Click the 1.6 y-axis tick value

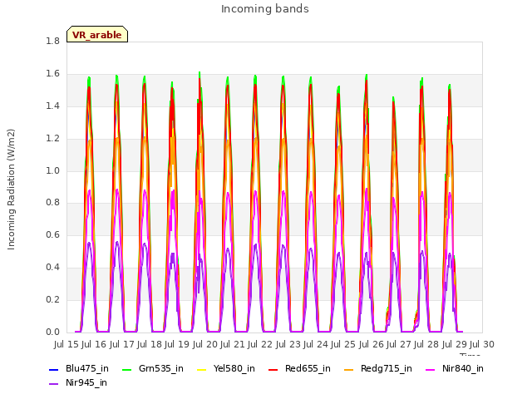[52, 73]
